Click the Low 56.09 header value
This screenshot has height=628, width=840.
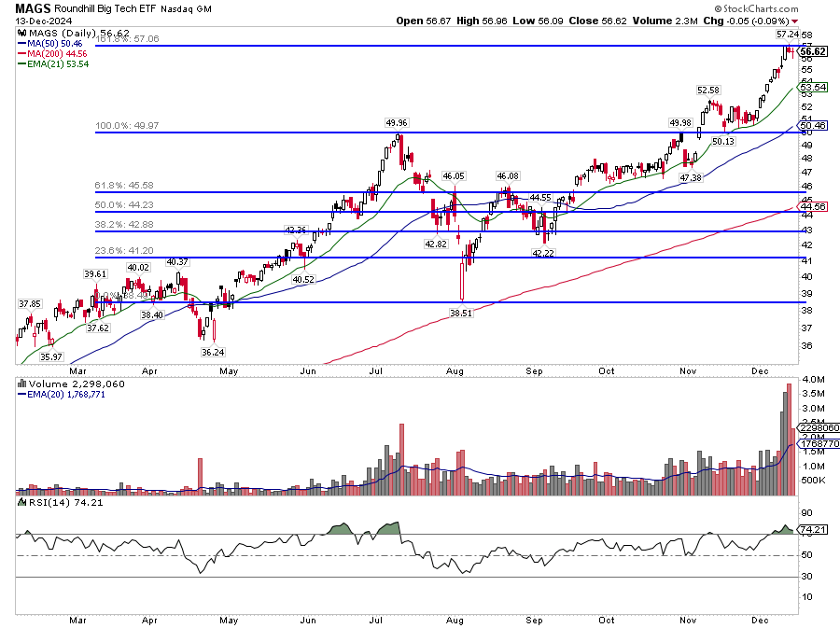click(538, 21)
